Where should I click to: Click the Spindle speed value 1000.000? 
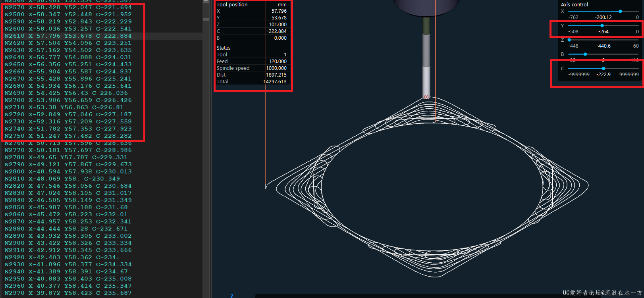tap(276, 68)
